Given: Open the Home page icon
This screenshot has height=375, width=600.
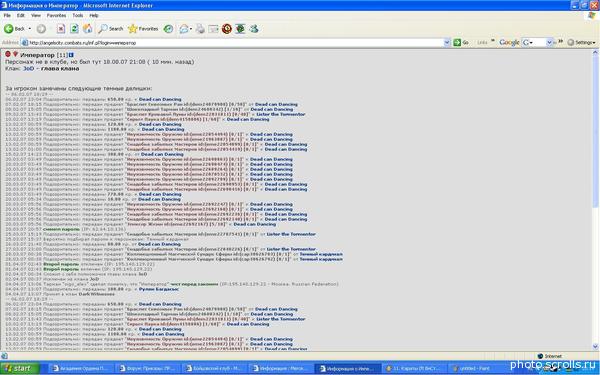Looking at the screenshot, I should coord(88,29).
